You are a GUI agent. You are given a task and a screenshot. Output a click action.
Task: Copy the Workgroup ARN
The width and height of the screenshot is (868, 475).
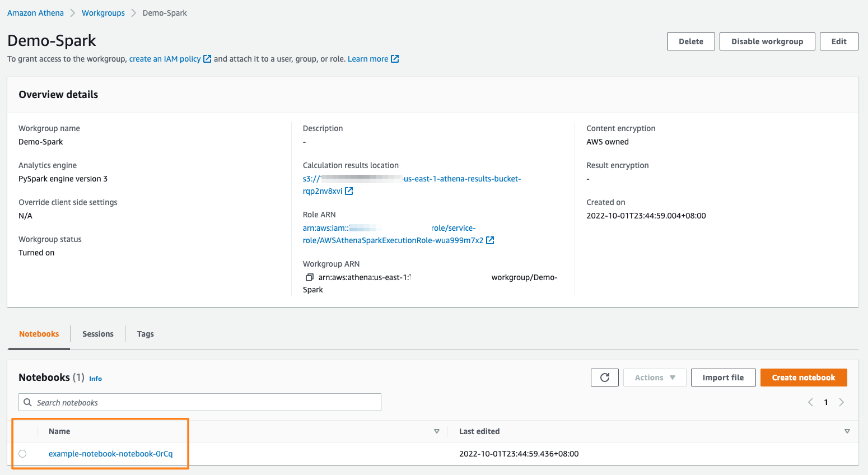point(309,277)
